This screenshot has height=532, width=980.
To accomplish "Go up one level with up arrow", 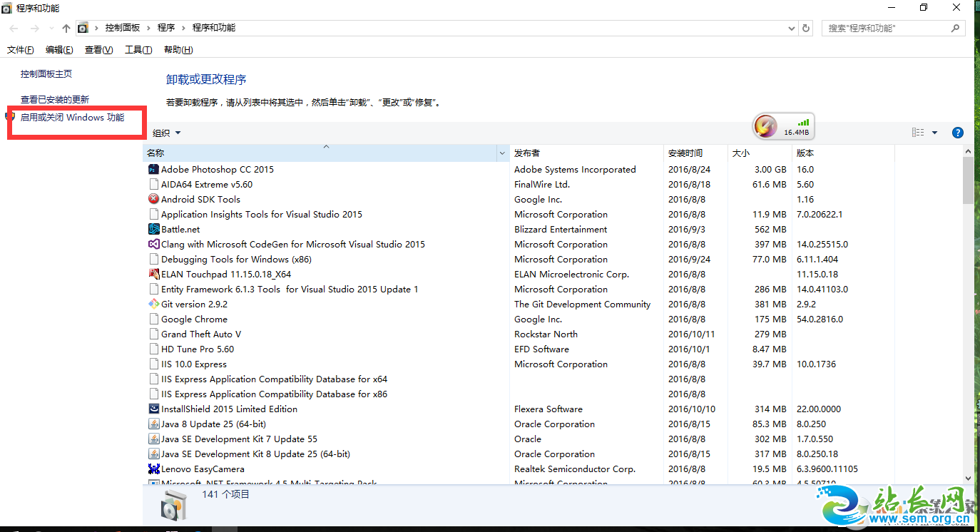I will [66, 29].
